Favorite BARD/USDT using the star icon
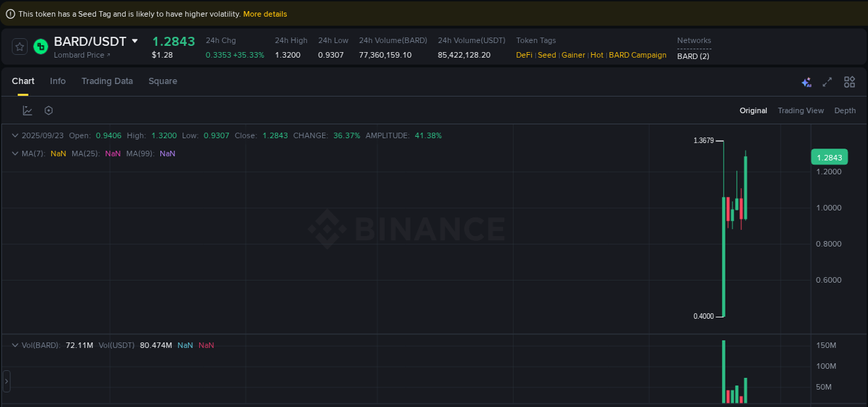The height and width of the screenshot is (407, 868). pos(19,47)
